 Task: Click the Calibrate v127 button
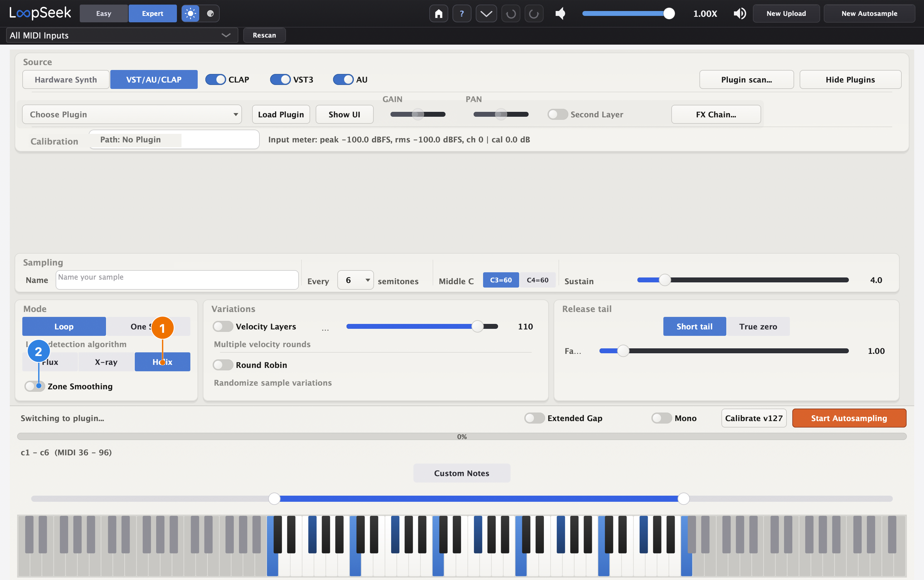pyautogui.click(x=754, y=418)
